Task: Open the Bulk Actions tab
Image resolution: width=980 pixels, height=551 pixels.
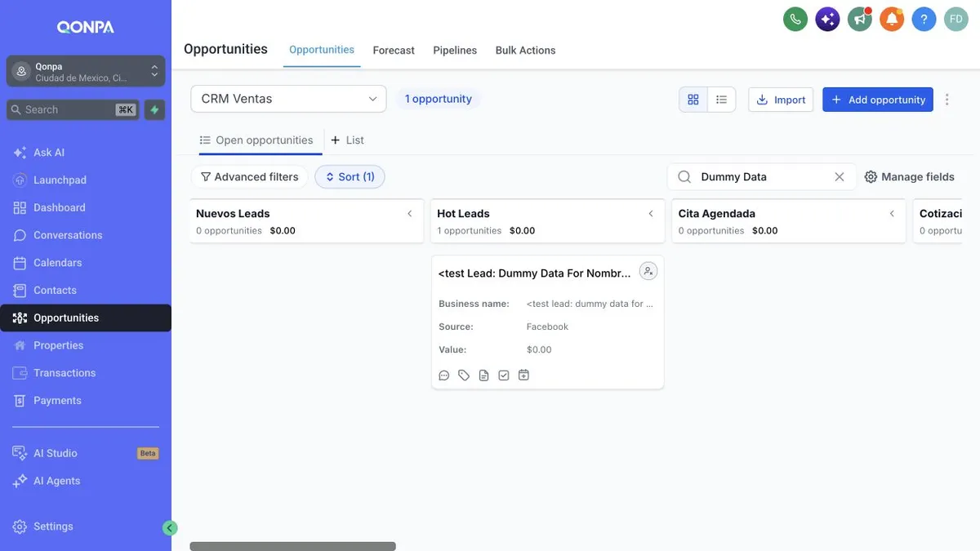Action: [525, 50]
